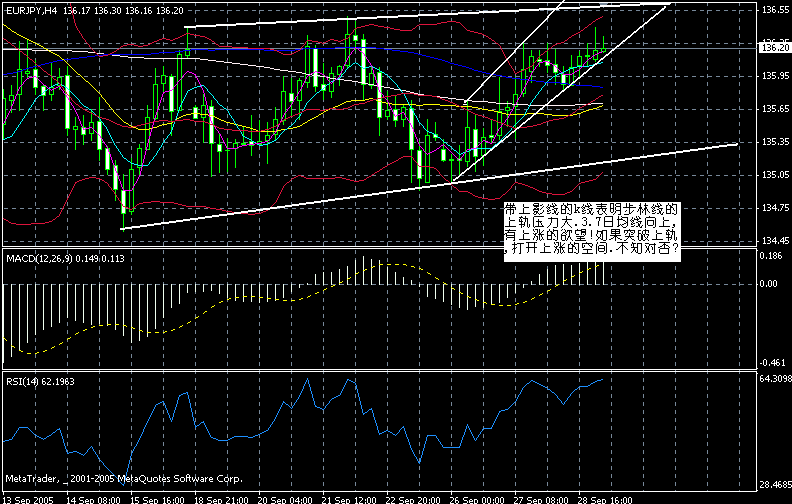Viewport: 792px width, 504px height.
Task: Click the 20 Sep 04:00 time label
Action: pos(285,500)
